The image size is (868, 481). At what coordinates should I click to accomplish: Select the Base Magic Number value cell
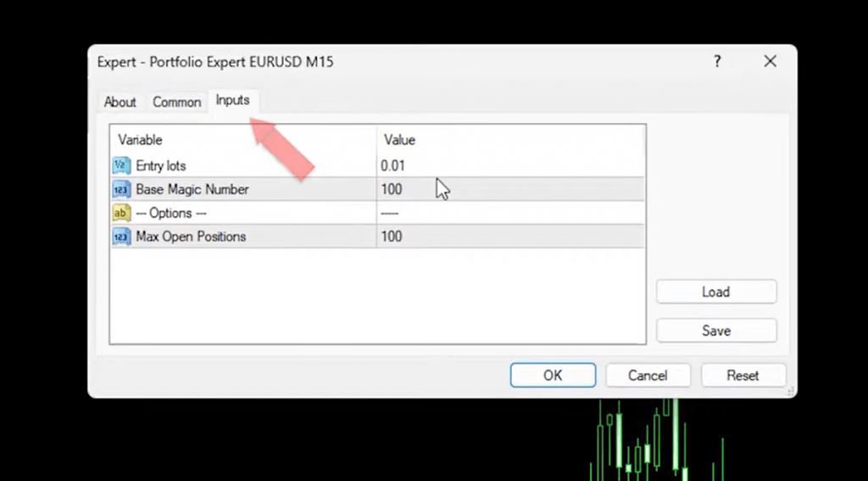click(x=509, y=189)
